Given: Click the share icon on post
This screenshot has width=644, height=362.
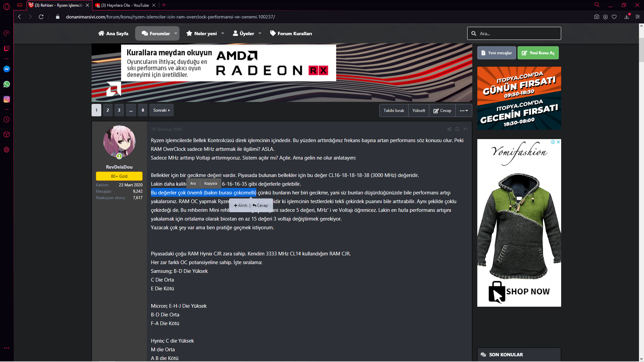Looking at the screenshot, I should (x=449, y=129).
